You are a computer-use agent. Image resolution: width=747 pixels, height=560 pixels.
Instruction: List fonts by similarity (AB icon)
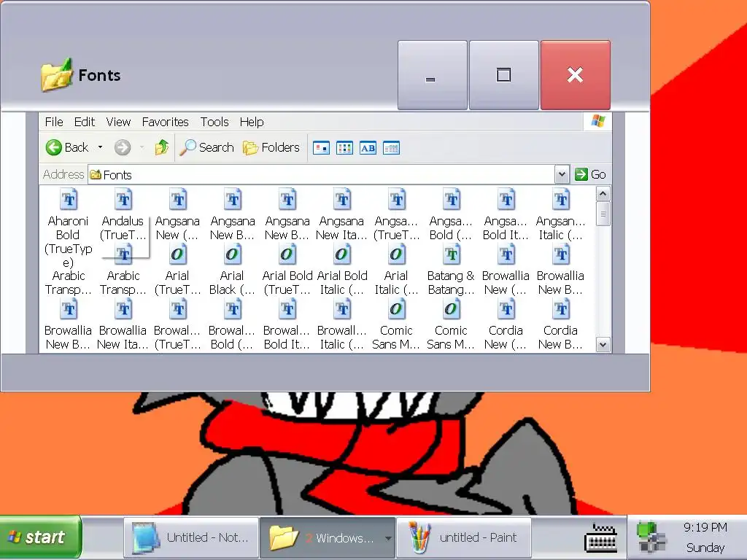coord(368,148)
